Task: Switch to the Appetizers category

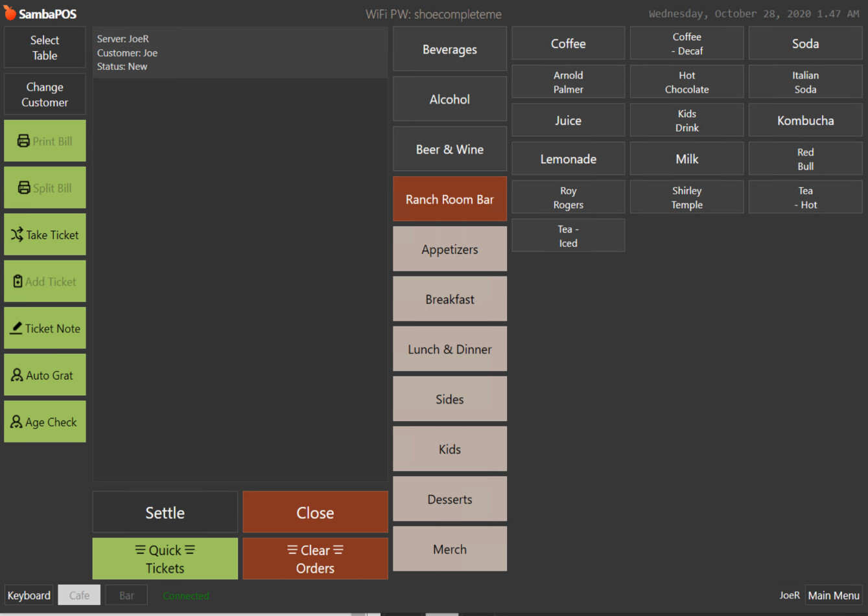Action: 449,249
